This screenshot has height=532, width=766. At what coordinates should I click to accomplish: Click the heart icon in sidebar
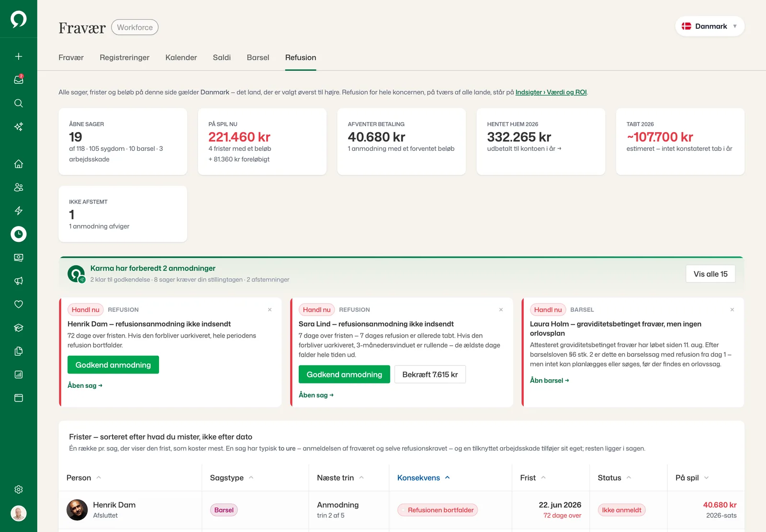tap(19, 304)
